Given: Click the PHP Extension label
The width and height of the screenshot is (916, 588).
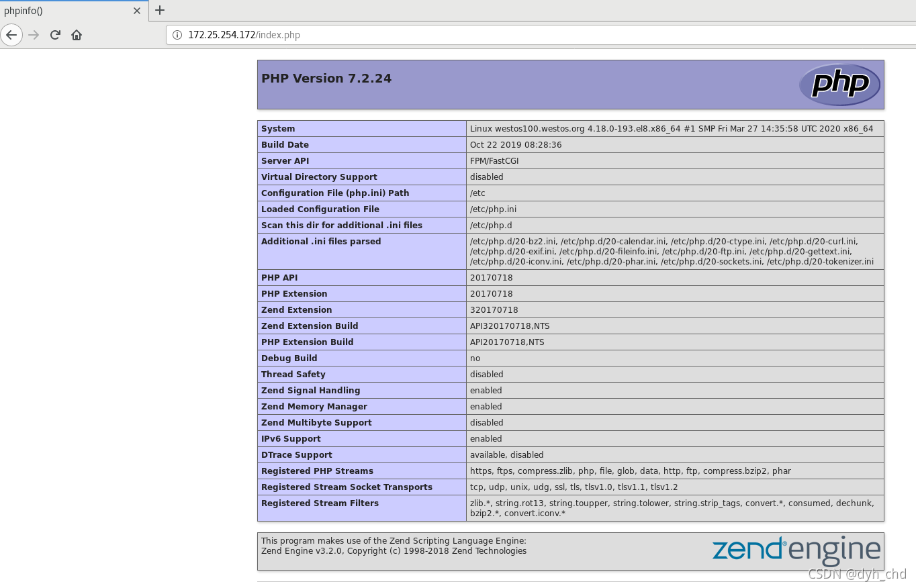Looking at the screenshot, I should pos(294,294).
